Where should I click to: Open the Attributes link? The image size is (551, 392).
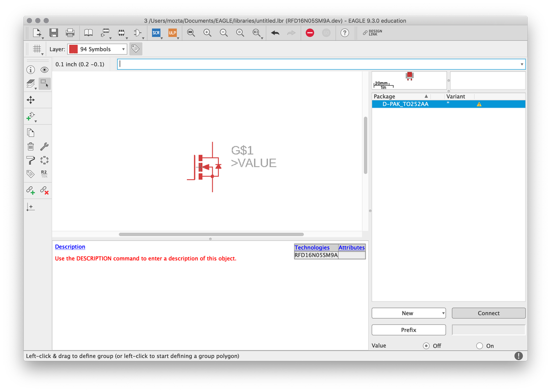click(352, 247)
